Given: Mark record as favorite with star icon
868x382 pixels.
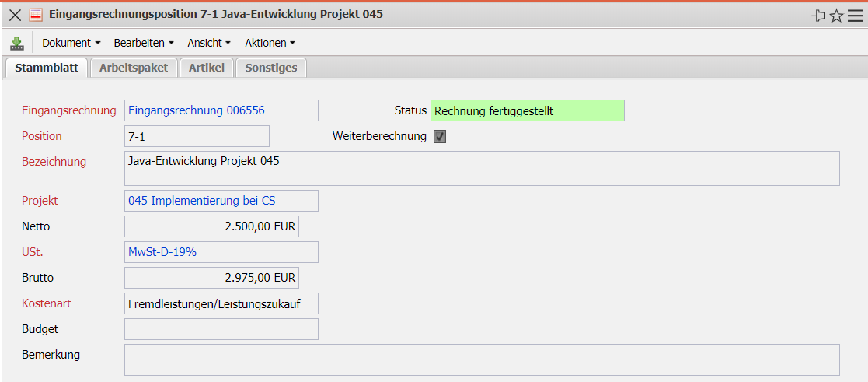Looking at the screenshot, I should 836,16.
